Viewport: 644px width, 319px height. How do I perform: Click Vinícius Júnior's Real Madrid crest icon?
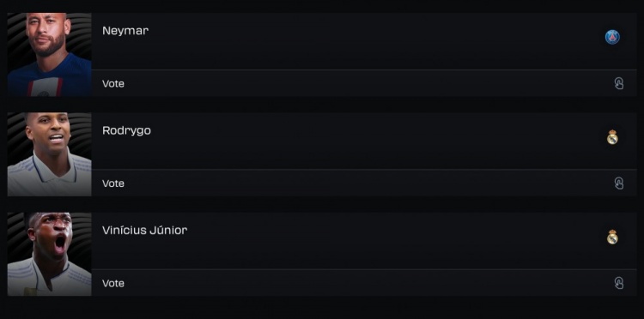[612, 237]
